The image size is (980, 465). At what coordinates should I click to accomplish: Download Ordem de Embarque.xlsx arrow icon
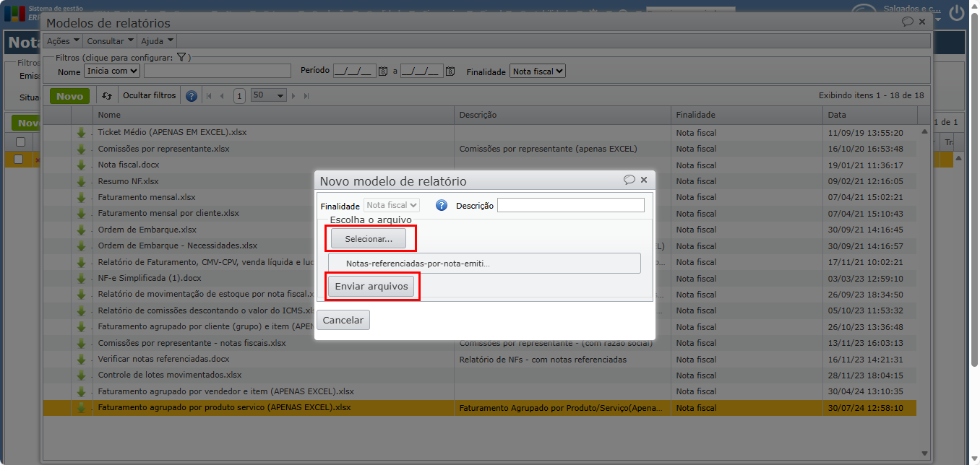click(82, 230)
